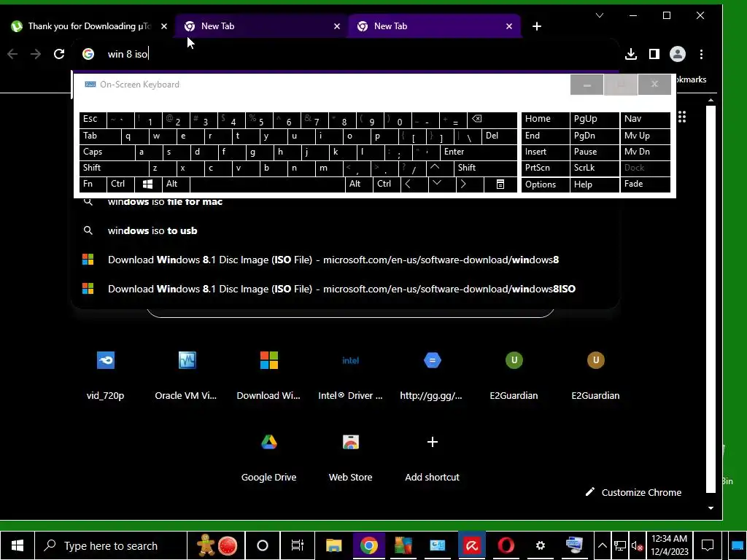Toggle left Alt key on On-Screen Keyboard
Viewport: 747px width, 560px height.
[176, 184]
